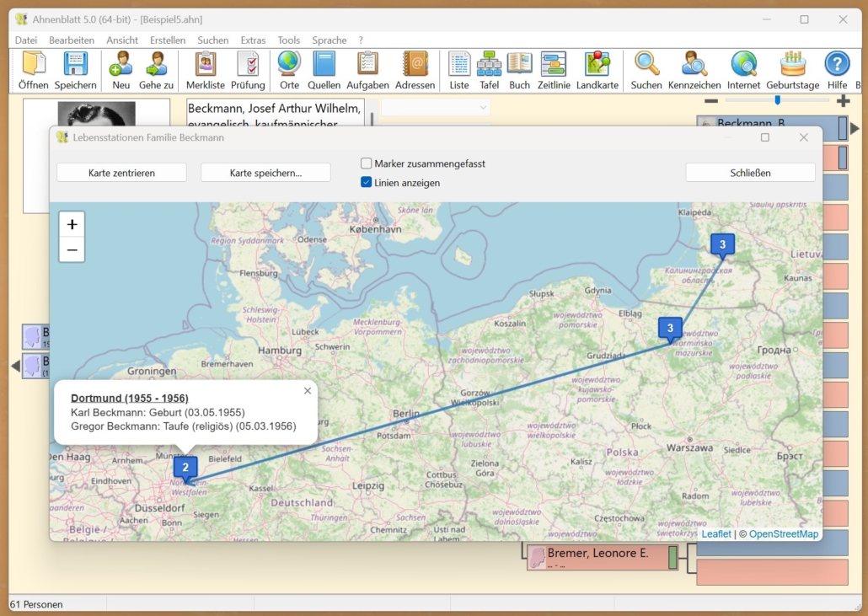Uncheck Linien anzeigen checkbox
The height and width of the screenshot is (616, 868).
tap(366, 182)
